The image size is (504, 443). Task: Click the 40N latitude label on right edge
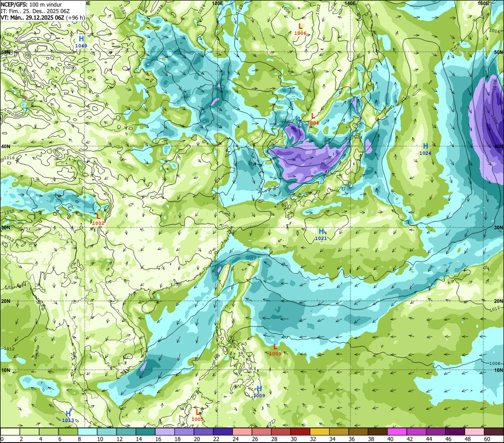(x=498, y=146)
